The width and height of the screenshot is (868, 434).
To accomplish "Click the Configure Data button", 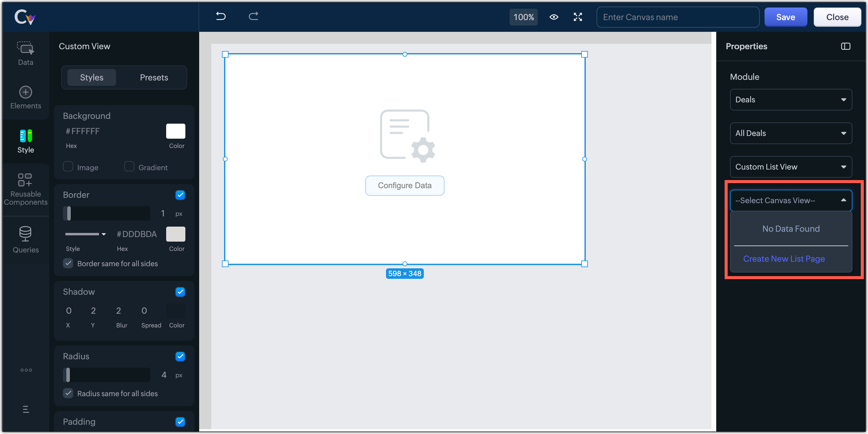I will pyautogui.click(x=404, y=185).
